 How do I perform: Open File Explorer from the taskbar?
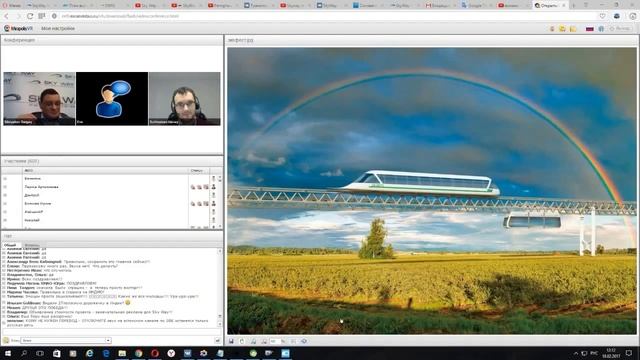[122, 353]
